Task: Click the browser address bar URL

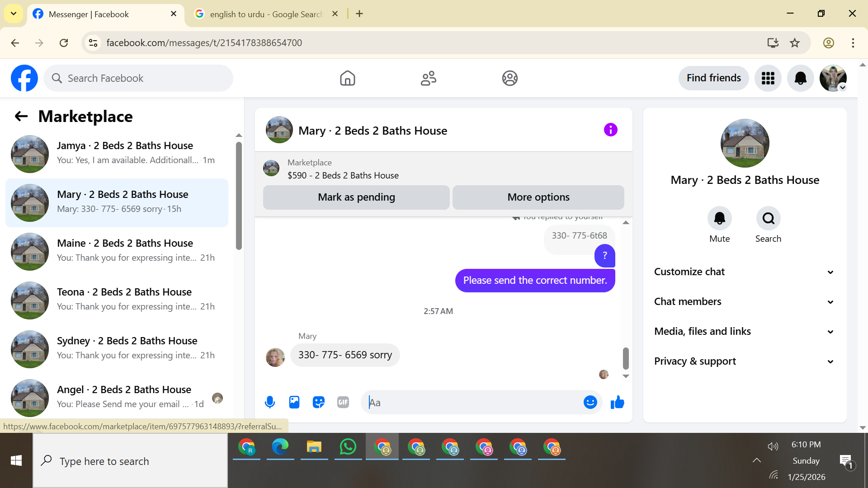Action: [204, 43]
